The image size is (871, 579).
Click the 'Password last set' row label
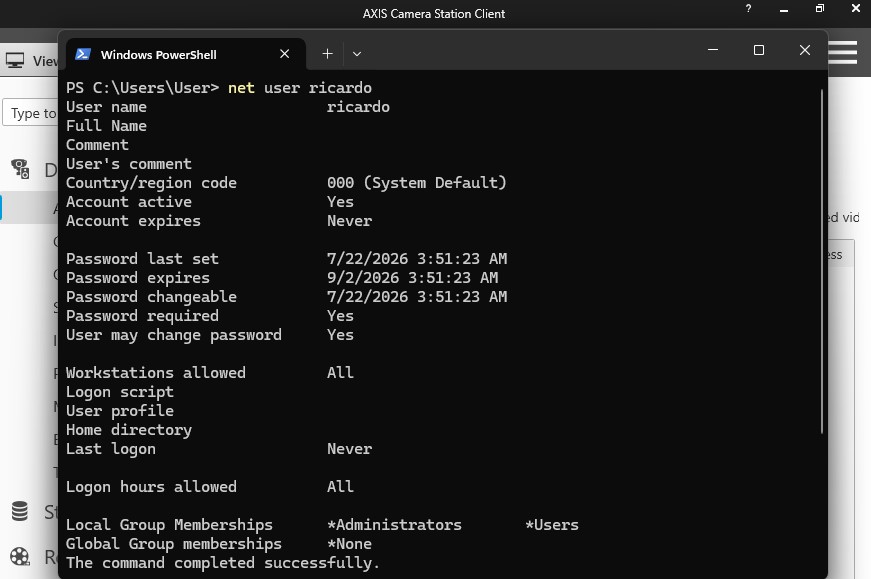pyautogui.click(x=142, y=259)
